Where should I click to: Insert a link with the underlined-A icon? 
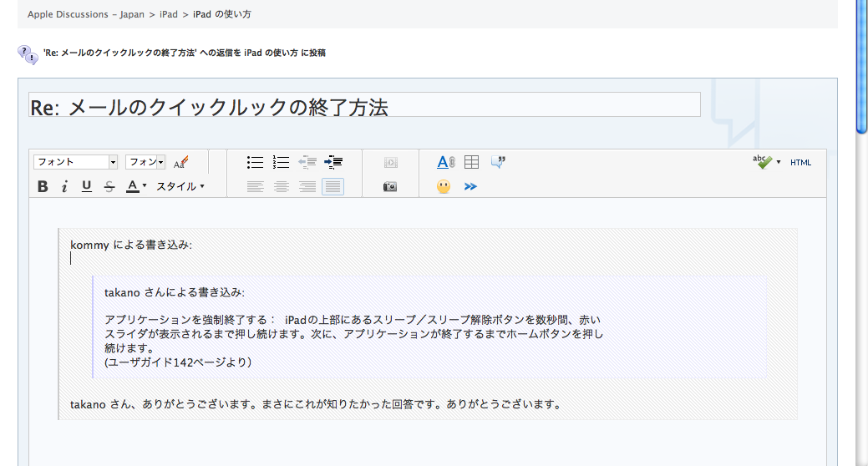(446, 162)
